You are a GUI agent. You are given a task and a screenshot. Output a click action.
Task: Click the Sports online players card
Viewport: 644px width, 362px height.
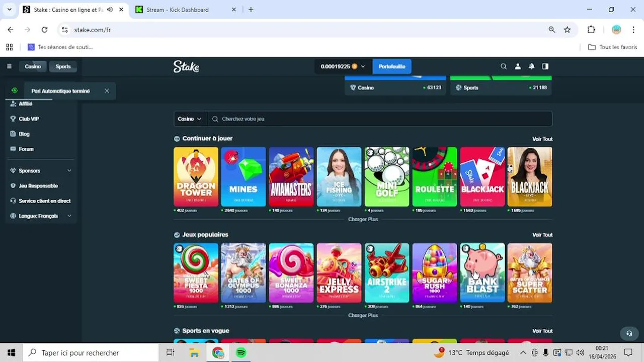(x=501, y=85)
